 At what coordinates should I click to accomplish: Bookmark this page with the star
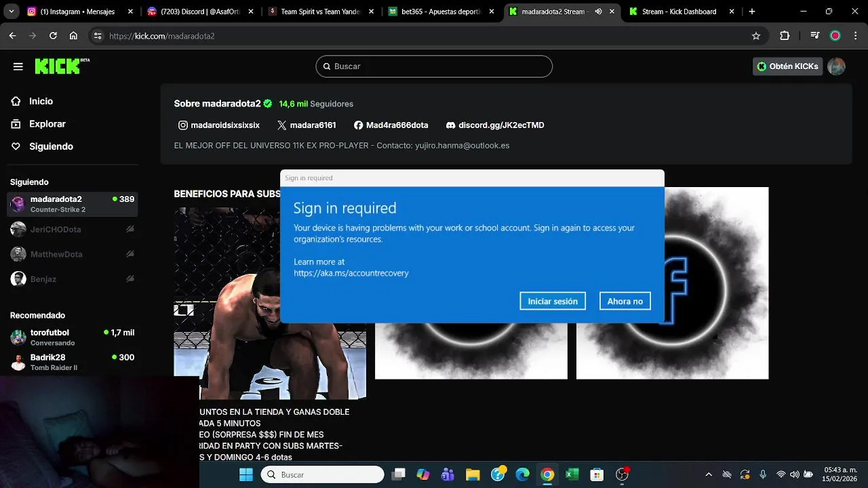coord(756,36)
